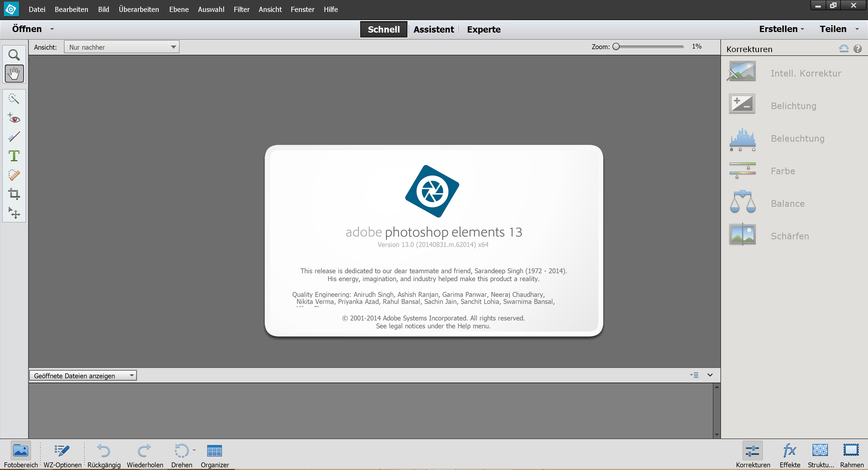Open the Bild menu
Screen dimensions: 868x470
pos(103,9)
